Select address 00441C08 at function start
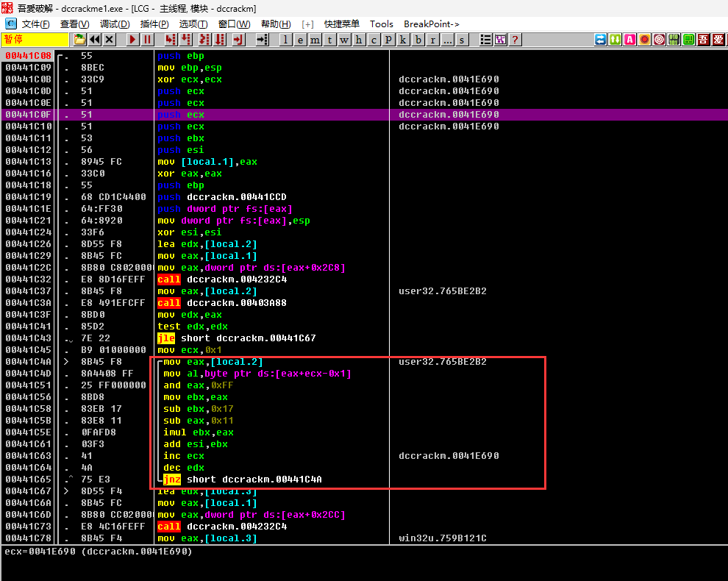This screenshot has width=728, height=581. pyautogui.click(x=29, y=56)
